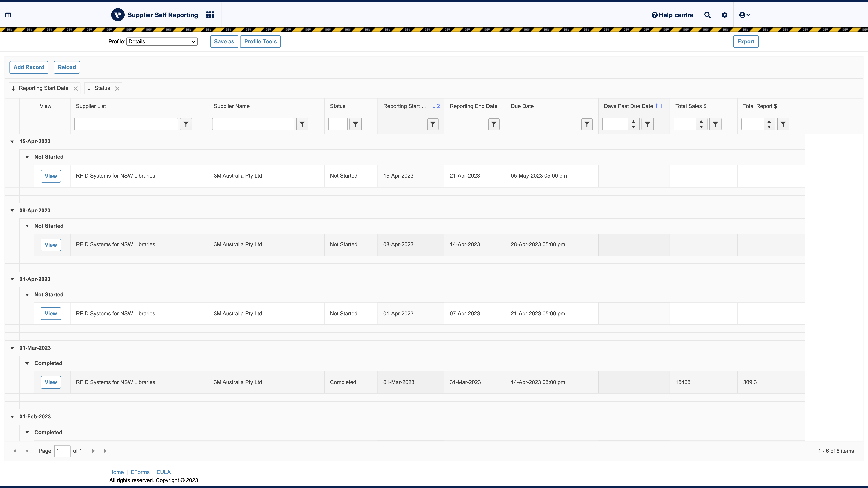Collapse the 01-Feb-2023 group
Viewport: 868px width, 488px height.
click(12, 417)
